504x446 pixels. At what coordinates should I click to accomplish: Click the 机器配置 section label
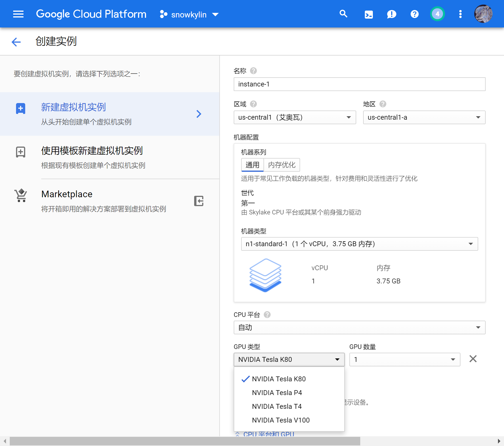(246, 137)
